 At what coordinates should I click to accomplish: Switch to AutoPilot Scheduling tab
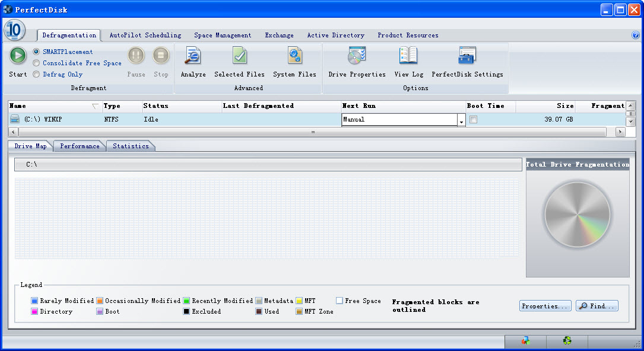145,36
